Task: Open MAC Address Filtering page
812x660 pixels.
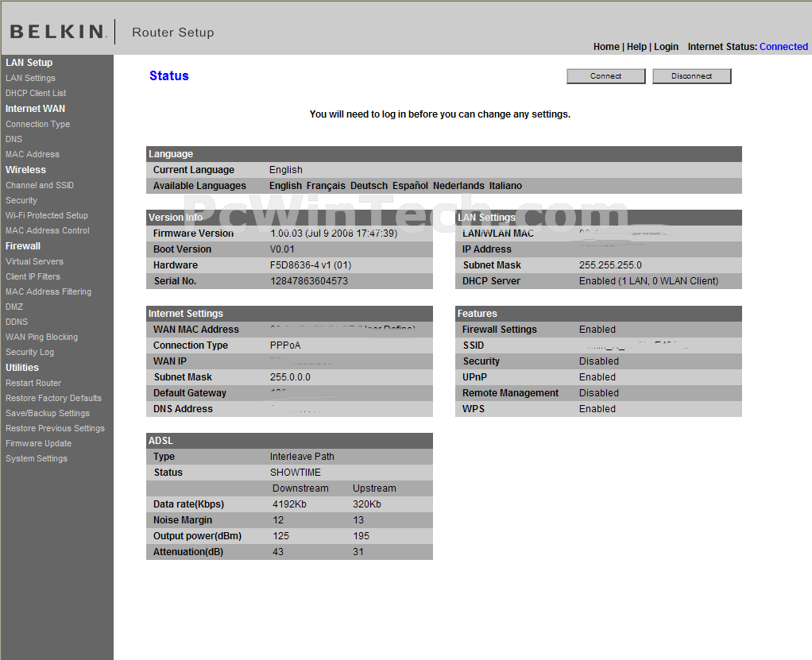Action: coord(48,291)
